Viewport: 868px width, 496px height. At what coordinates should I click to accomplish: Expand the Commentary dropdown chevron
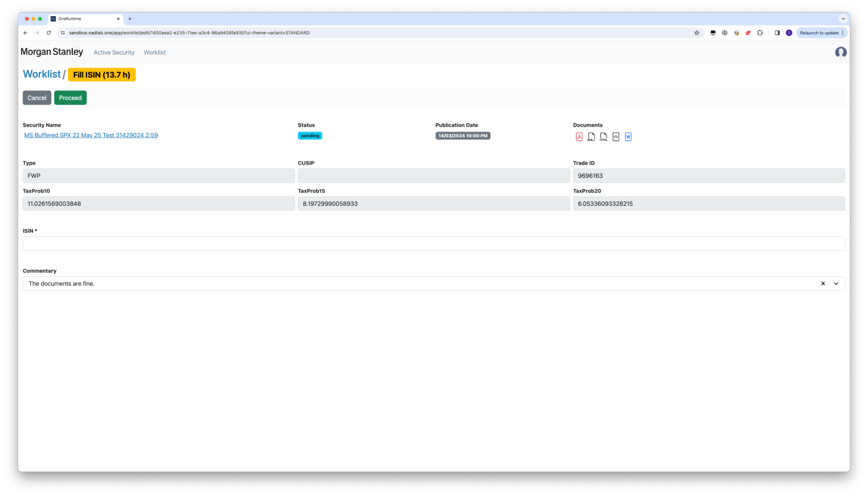[x=836, y=283]
